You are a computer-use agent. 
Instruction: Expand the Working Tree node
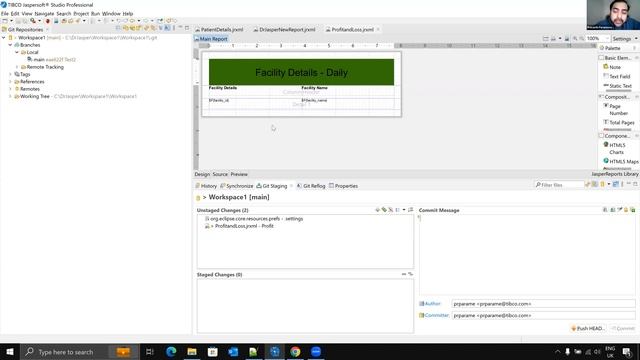10,96
